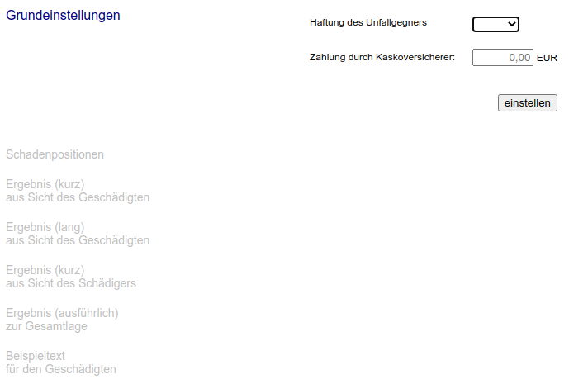
Task: Click the 'für den Geschädigten' subtitle line
Action: tap(61, 369)
